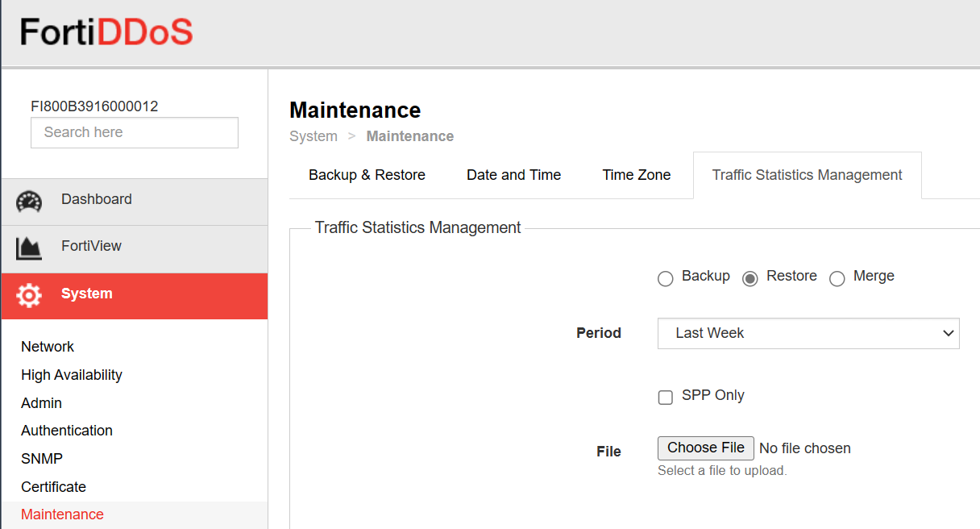Viewport: 980px width, 529px height.
Task: Open the Period dropdown showing Last Week
Action: [808, 333]
